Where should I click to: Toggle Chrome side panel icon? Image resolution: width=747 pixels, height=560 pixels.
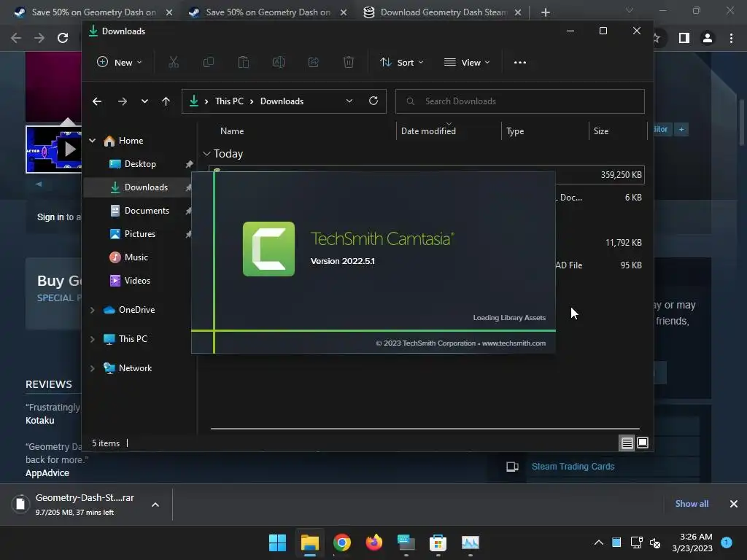click(x=684, y=38)
